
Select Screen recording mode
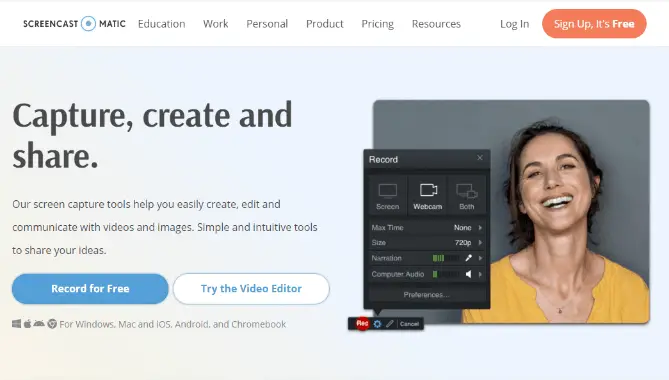pos(387,195)
